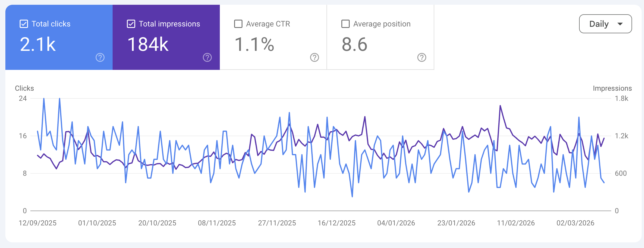Open the Daily granularity dropdown
644x248 pixels.
[605, 24]
